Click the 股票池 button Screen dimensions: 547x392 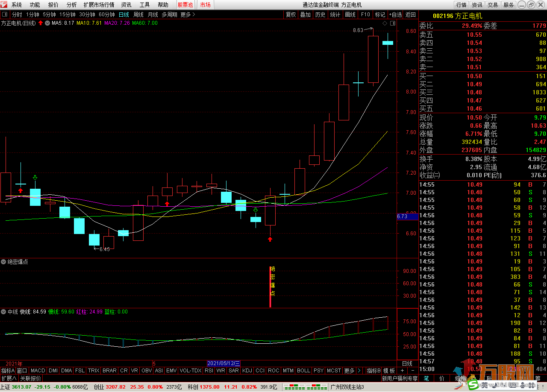(x=185, y=5)
